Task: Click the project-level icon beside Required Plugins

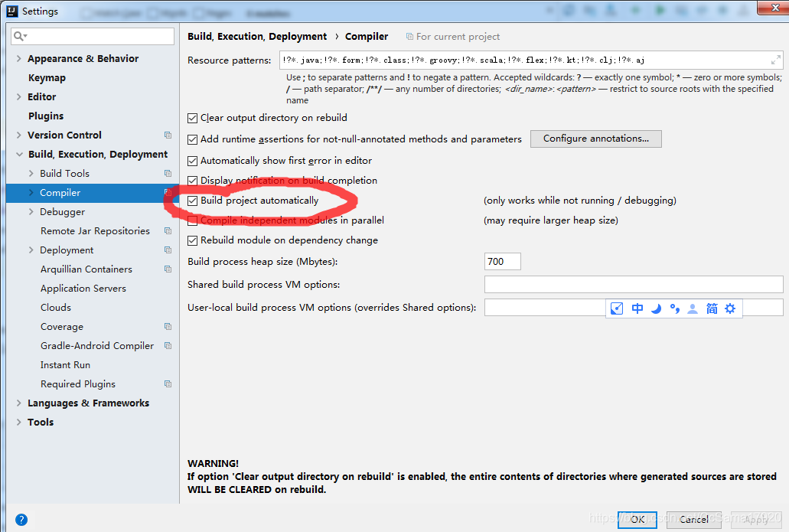Action: (x=168, y=383)
